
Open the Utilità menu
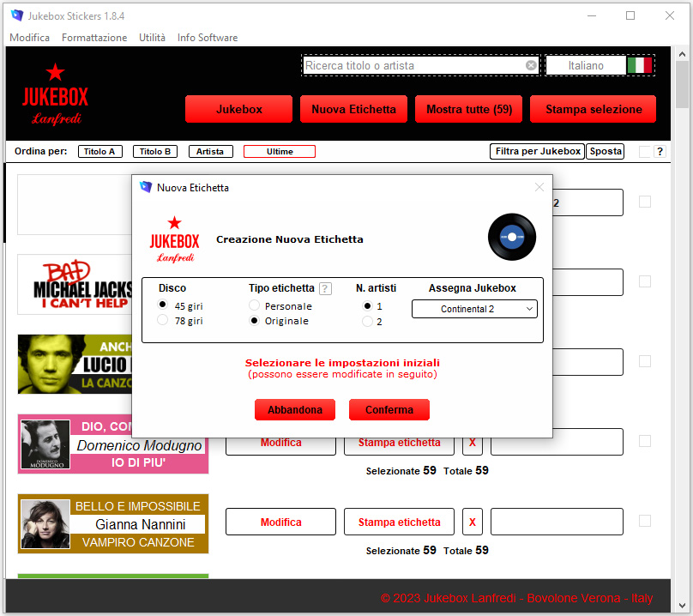tap(152, 38)
